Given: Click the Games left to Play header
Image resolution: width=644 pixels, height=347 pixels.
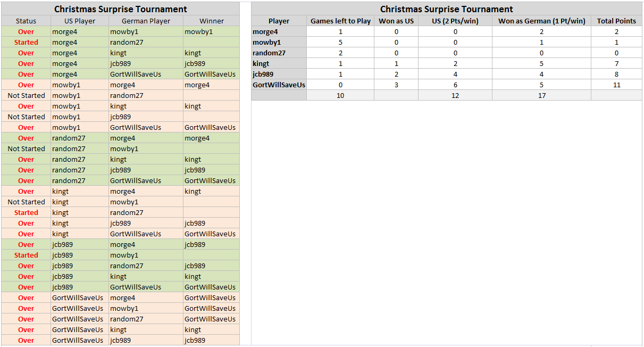Looking at the screenshot, I should tap(340, 21).
